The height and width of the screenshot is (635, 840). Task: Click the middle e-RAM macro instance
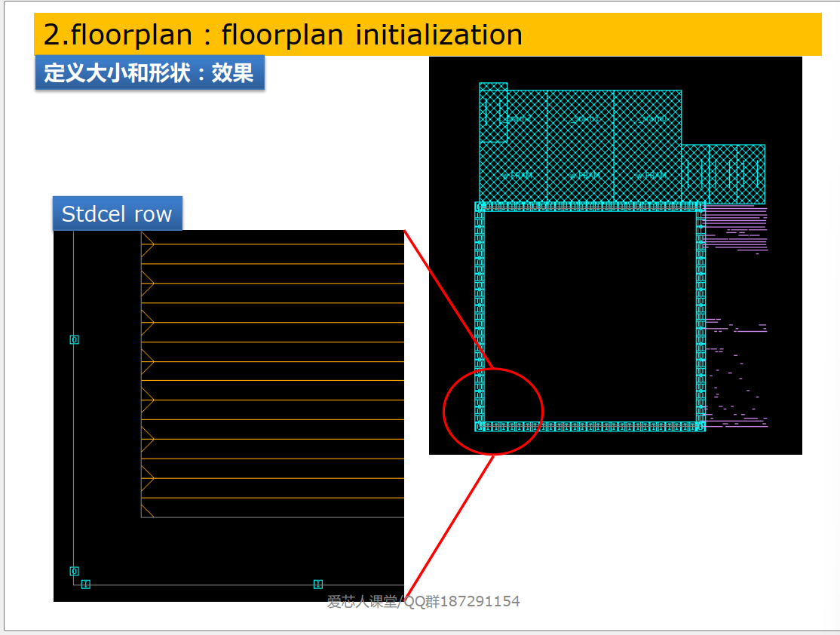tap(583, 174)
